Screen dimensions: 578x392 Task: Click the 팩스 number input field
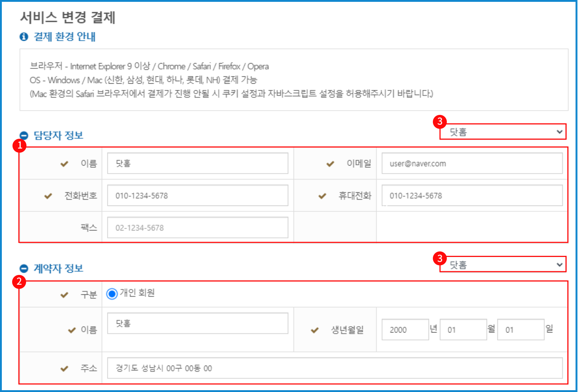pyautogui.click(x=197, y=228)
